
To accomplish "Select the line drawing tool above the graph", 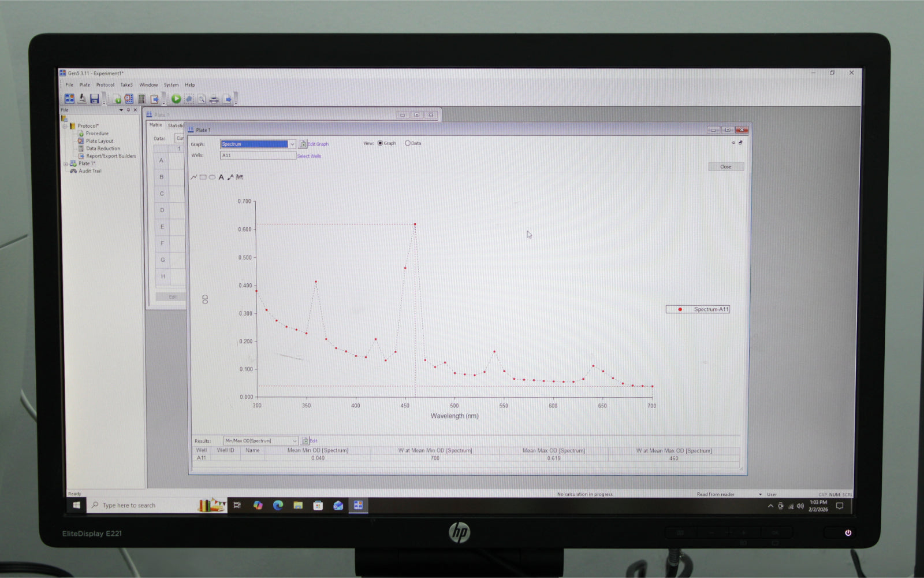I will (194, 177).
